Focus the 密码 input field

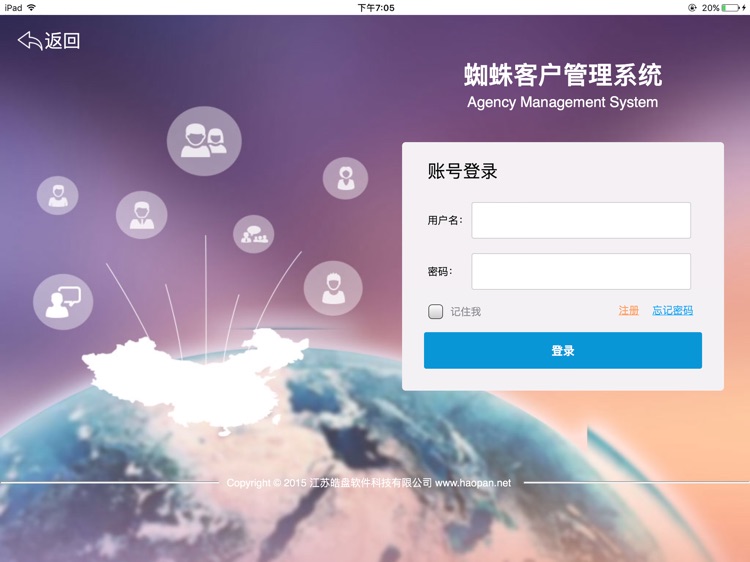click(x=581, y=271)
